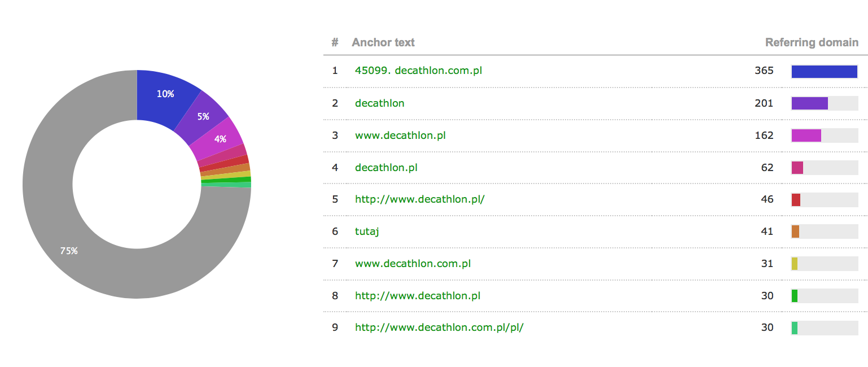Viewport: 868px width, 367px height.
Task: Click the referring domain count 62
Action: point(767,168)
